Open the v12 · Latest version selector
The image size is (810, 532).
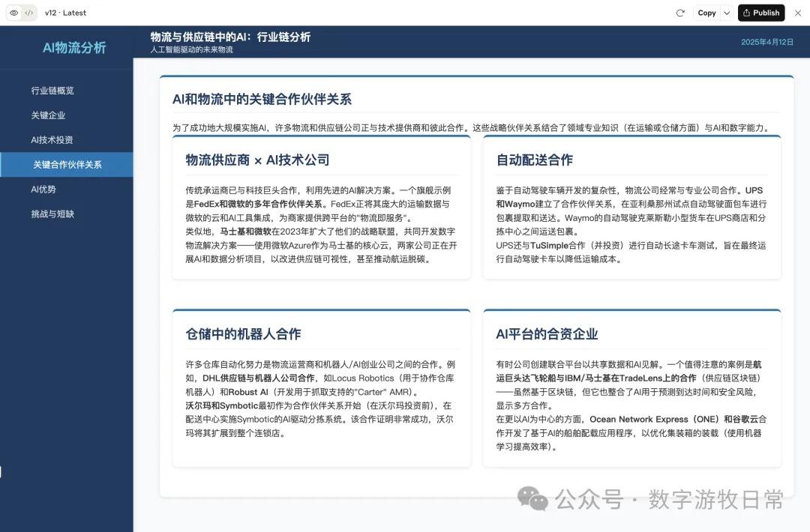coord(64,13)
